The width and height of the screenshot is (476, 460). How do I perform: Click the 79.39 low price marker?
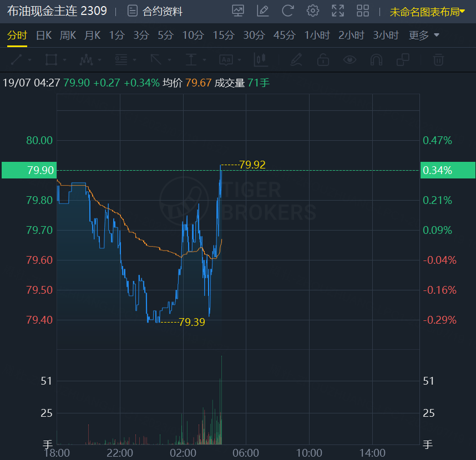click(191, 322)
